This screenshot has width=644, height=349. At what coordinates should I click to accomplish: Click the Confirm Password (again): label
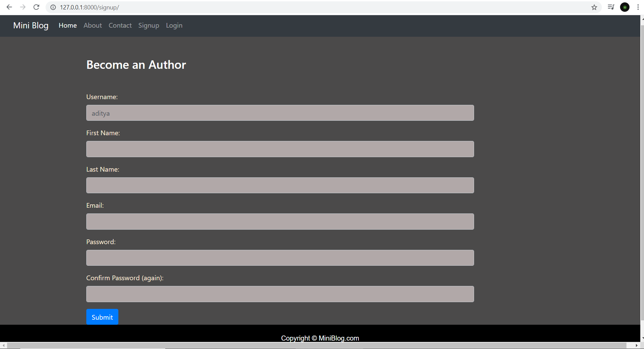(125, 278)
